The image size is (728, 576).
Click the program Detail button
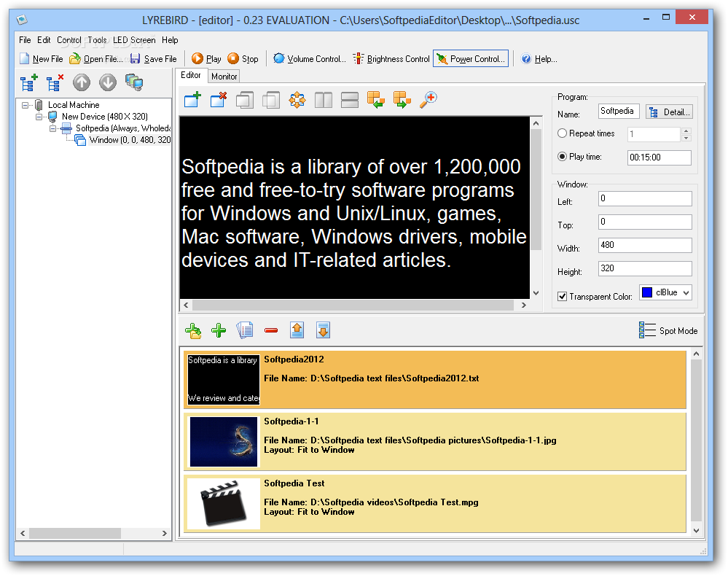tap(669, 112)
